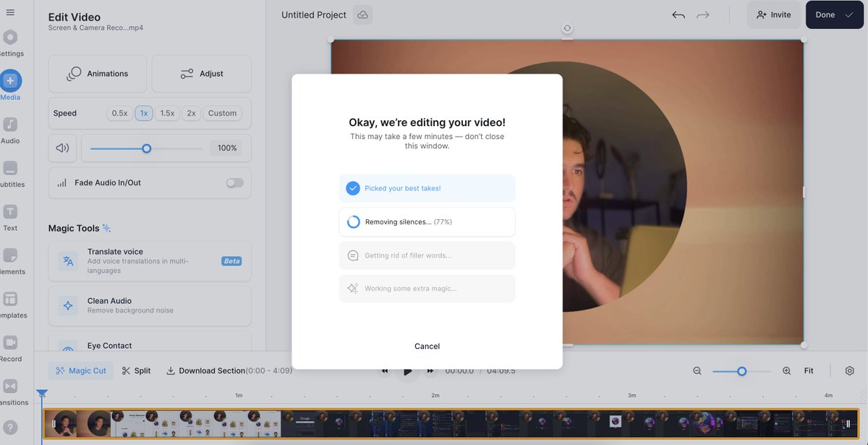Screen dimensions: 868x445
Task: Set speed to 1.5x
Action: pos(167,113)
